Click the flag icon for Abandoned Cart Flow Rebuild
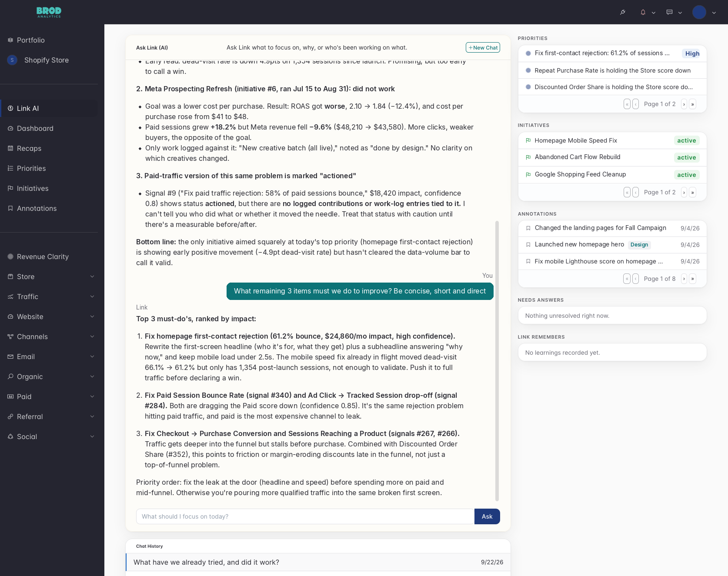 (528, 157)
